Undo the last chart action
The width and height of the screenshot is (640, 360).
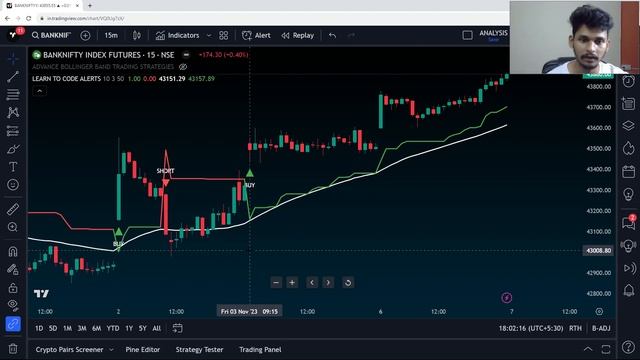[333, 36]
